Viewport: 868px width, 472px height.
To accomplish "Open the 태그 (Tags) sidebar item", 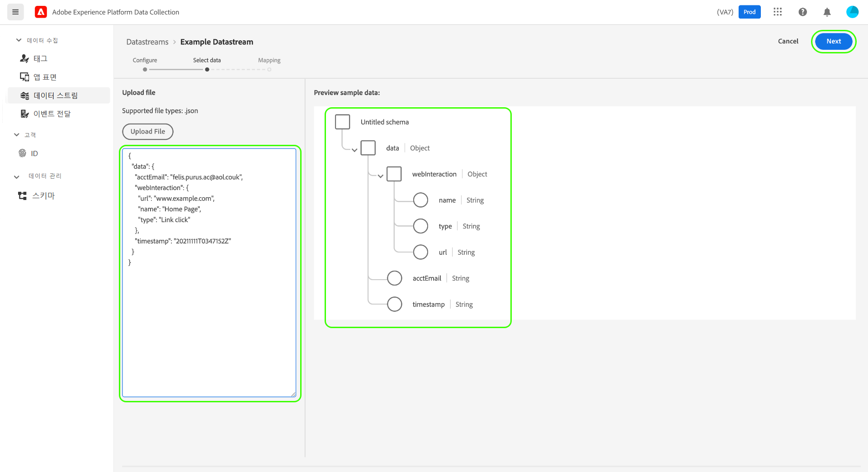I will pyautogui.click(x=40, y=58).
